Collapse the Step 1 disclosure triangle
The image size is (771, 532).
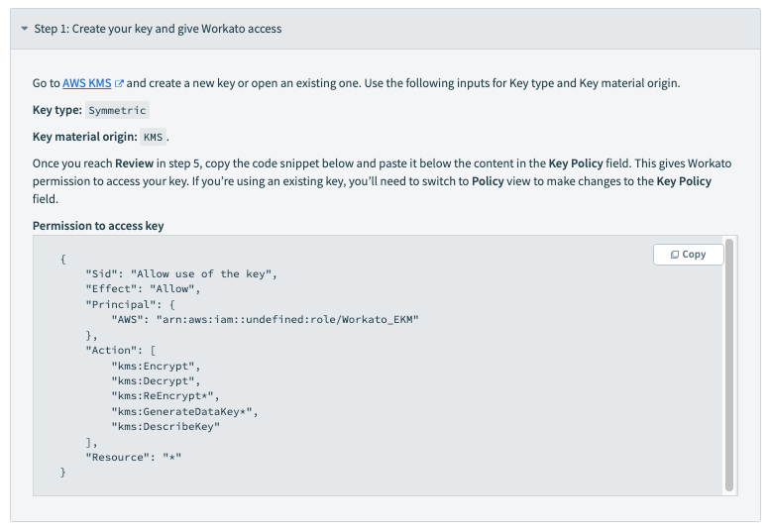click(x=25, y=30)
